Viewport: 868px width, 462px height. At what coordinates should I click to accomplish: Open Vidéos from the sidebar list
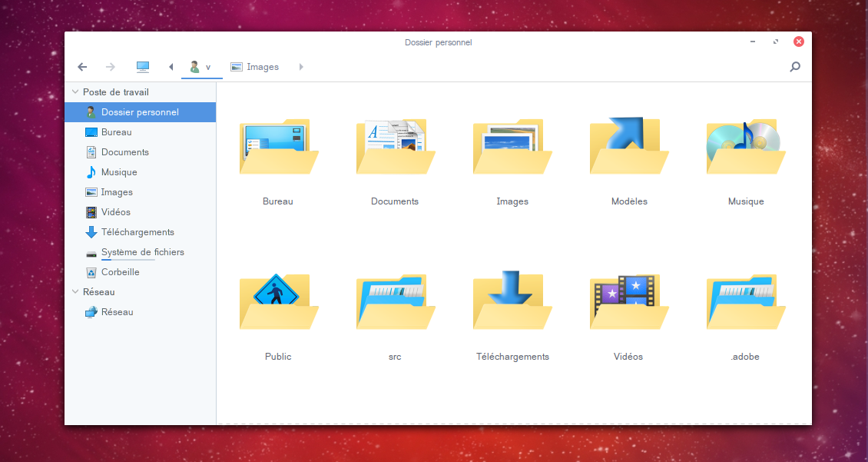pyautogui.click(x=140, y=212)
